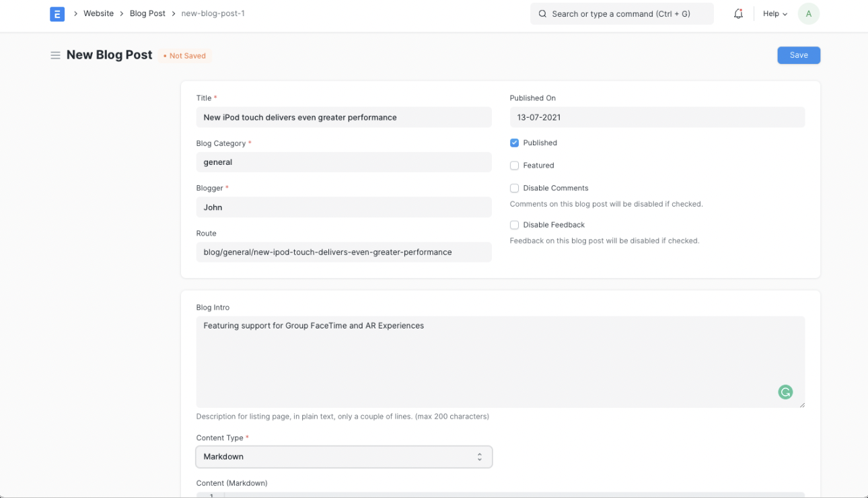Click the green Grammarly icon in Blog Intro

click(785, 392)
